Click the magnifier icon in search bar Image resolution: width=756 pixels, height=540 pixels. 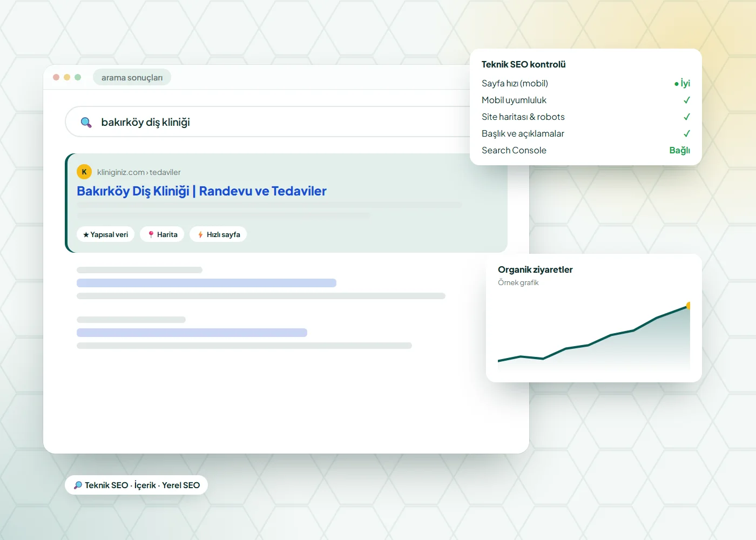click(x=86, y=123)
